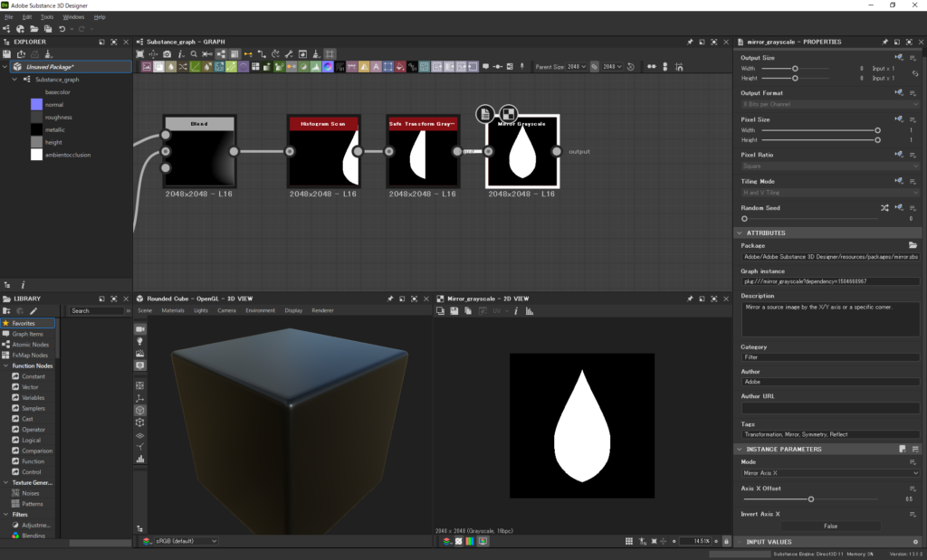This screenshot has height=560, width=927.
Task: Click the open package folder icon in main toolbar
Action: click(34, 28)
